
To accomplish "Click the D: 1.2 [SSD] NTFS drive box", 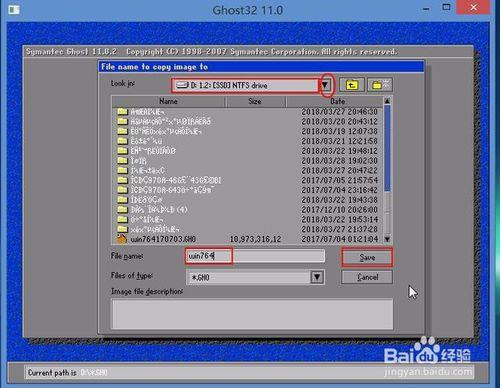I will (246, 85).
